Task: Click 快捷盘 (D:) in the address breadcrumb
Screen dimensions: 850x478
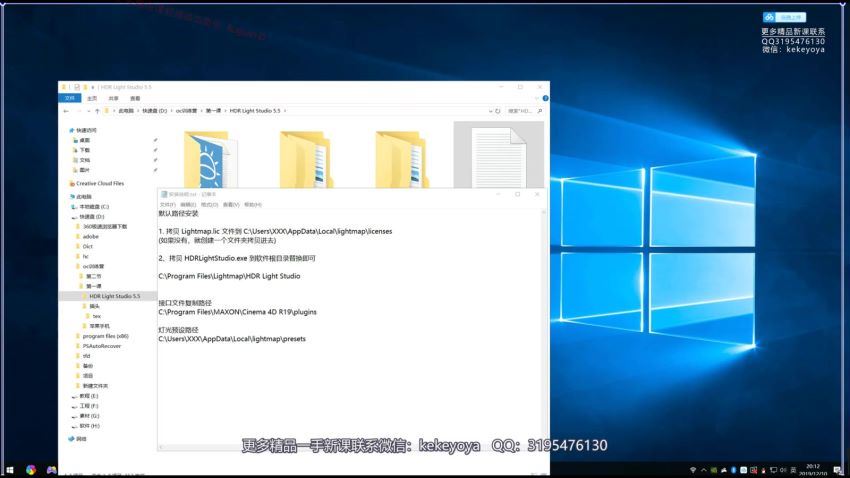Action: 155,111
